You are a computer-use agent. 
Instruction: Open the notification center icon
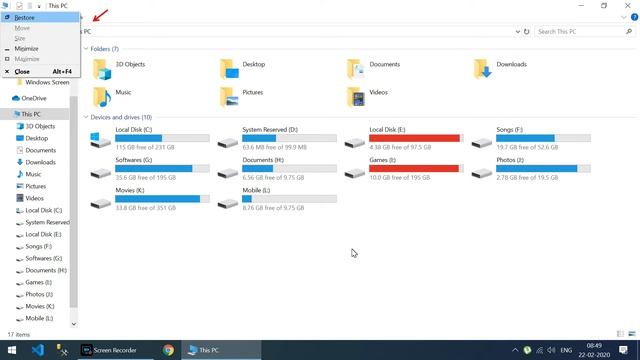623,350
